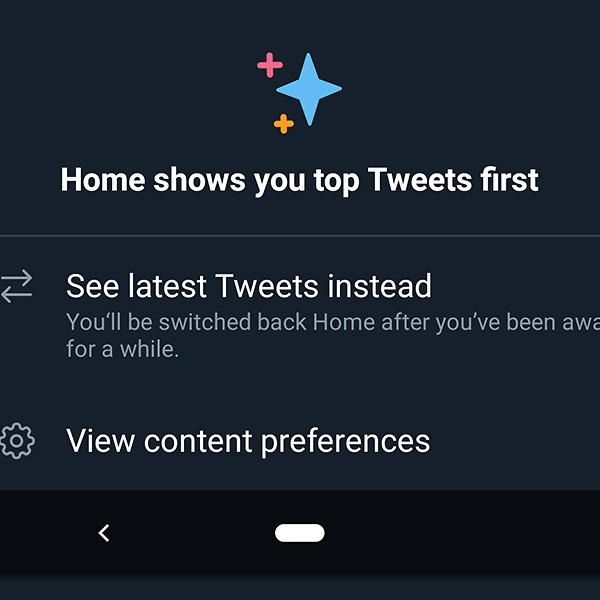Click the "for a while." text line
Viewport: 600px width, 600px height.
tap(122, 350)
